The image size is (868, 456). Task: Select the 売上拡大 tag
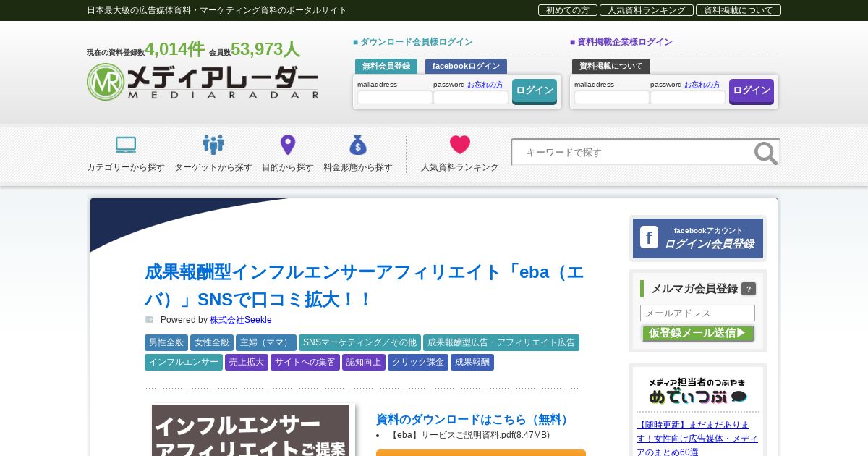tap(247, 362)
